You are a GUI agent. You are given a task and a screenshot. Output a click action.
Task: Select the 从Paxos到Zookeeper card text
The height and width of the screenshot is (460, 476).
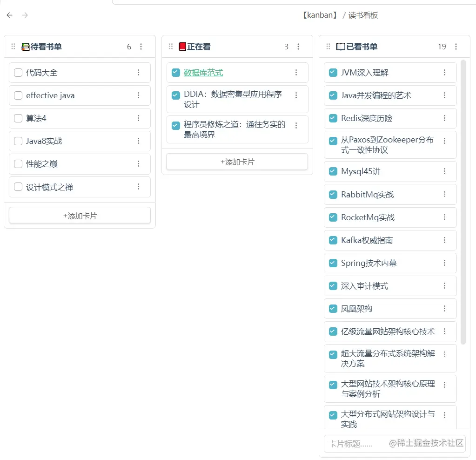387,145
